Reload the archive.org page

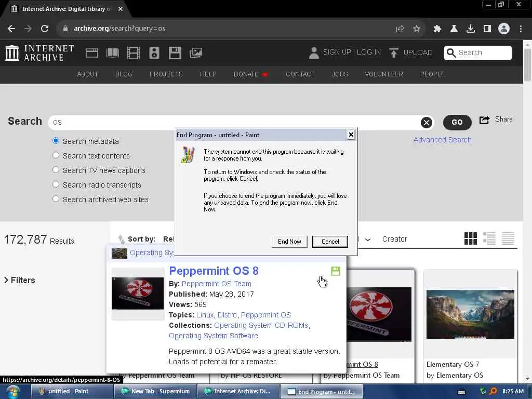[45, 29]
